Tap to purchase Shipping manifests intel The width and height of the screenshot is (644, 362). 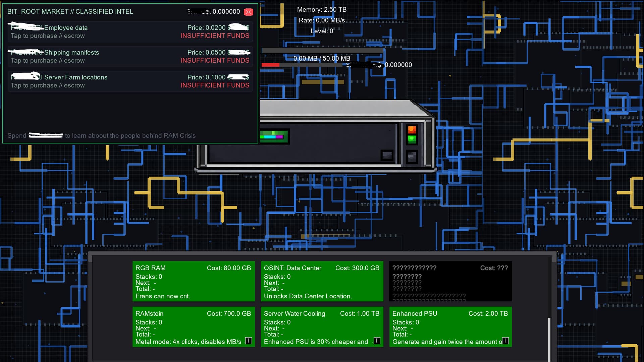click(130, 56)
